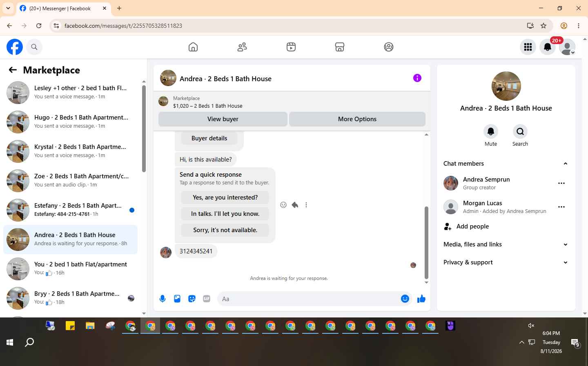Open the Groups icon in top navigation
Image resolution: width=588 pixels, height=366 pixels.
[x=389, y=47]
